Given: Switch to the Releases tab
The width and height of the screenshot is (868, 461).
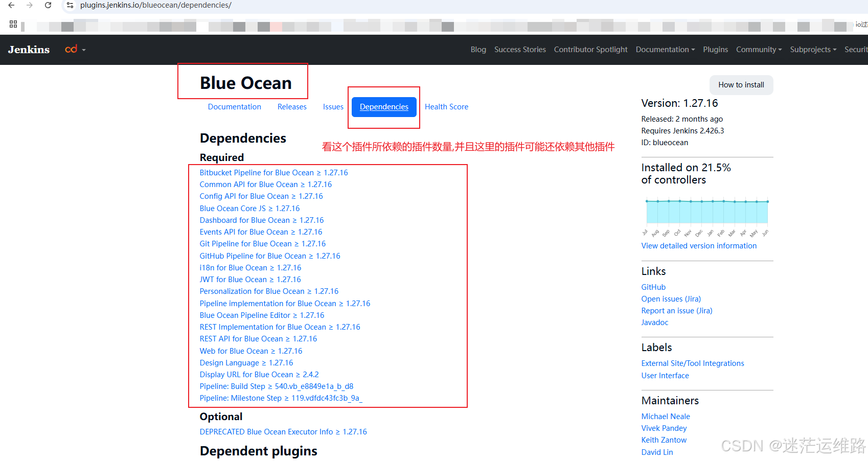Looking at the screenshot, I should 292,107.
